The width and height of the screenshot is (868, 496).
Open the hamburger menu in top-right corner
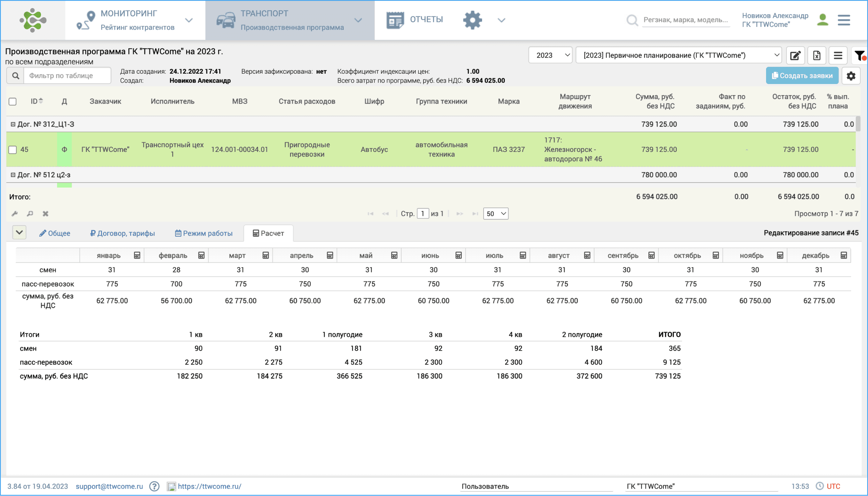[x=844, y=20]
